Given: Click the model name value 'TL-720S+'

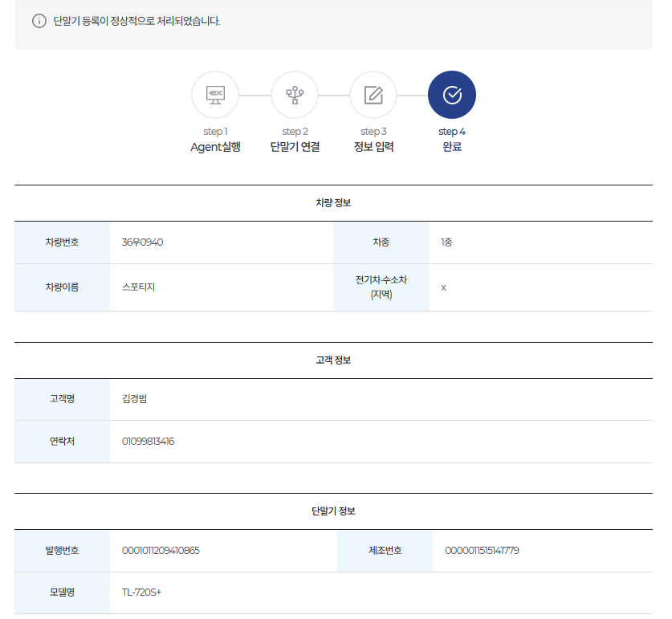Looking at the screenshot, I should click(x=141, y=592).
